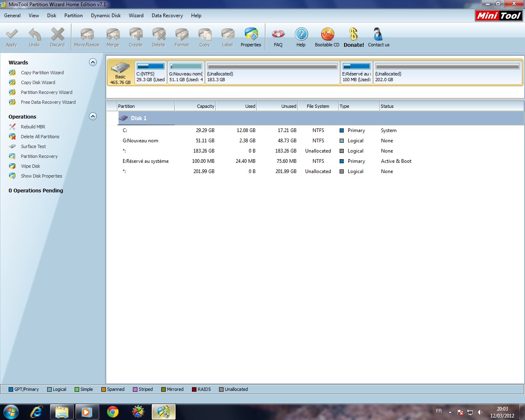Viewport: 525px width, 420px height.
Task: Click the File System column header
Action: pos(318,106)
